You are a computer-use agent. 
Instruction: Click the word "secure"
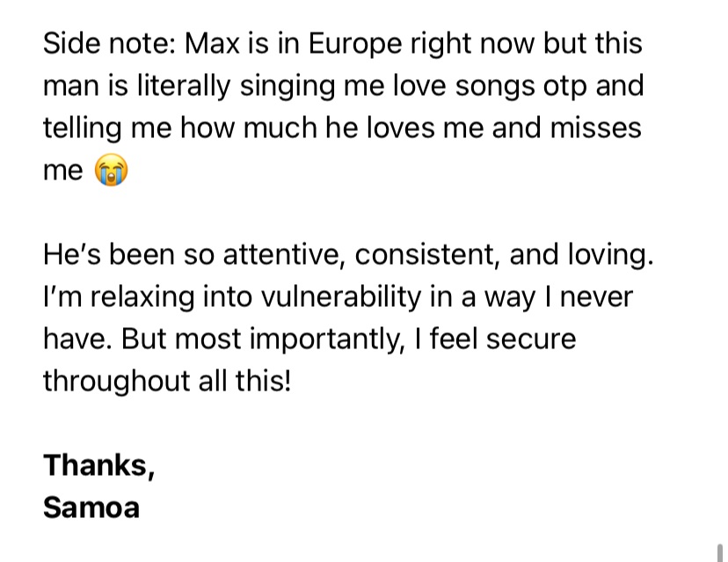(x=531, y=339)
